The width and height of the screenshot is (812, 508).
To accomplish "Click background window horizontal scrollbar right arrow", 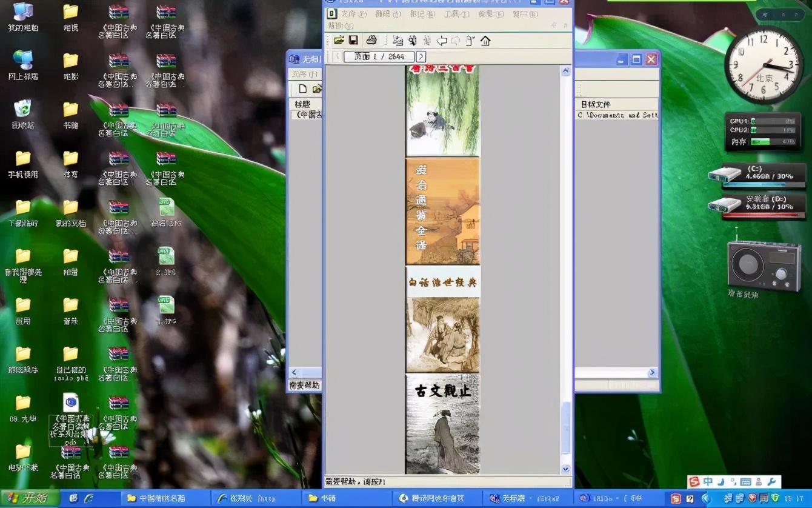I will coord(652,372).
